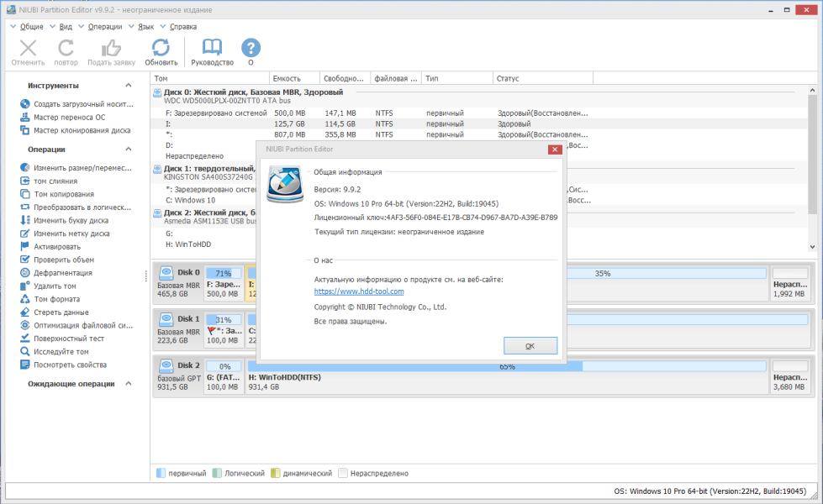Click the динамический legend color swatch
The image size is (823, 504).
click(275, 473)
